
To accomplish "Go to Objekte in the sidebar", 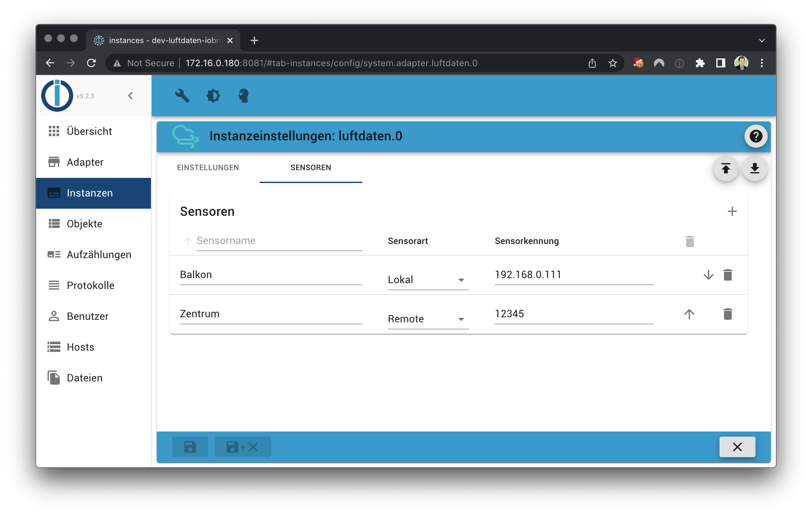I will pos(93,224).
